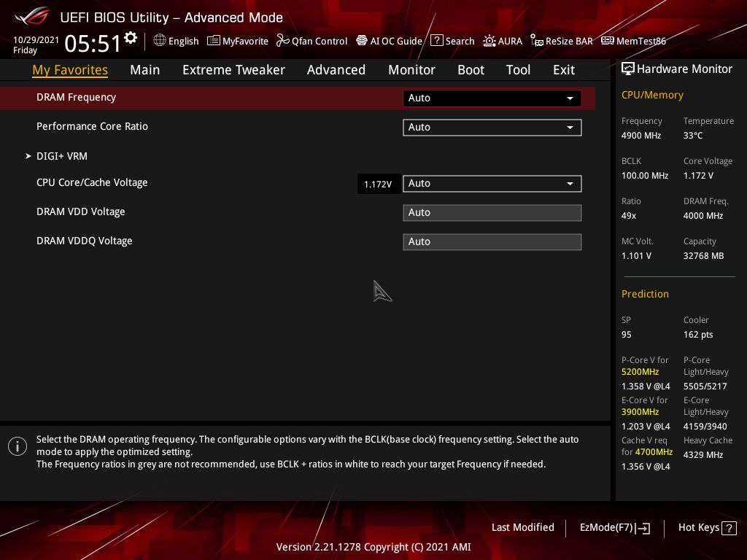
Task: Open the Tool tab
Action: click(518, 70)
